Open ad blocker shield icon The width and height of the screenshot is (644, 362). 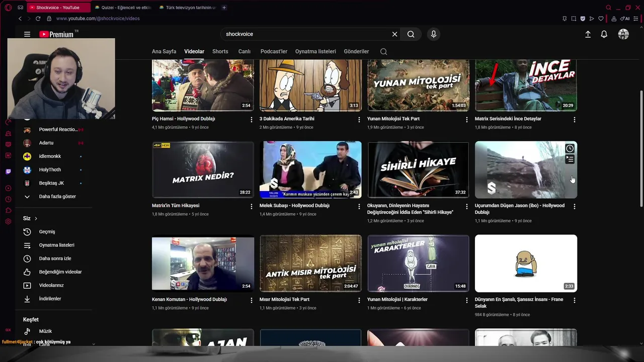583,19
